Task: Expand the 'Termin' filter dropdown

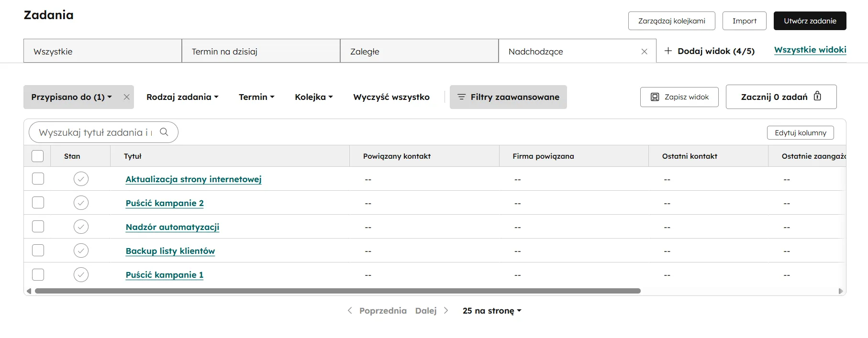Action: tap(256, 97)
